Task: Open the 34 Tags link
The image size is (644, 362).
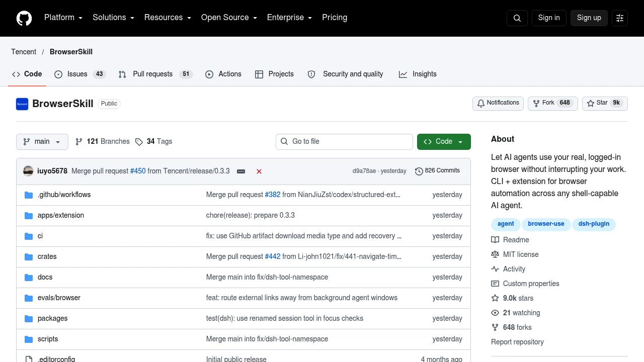Action: point(153,142)
